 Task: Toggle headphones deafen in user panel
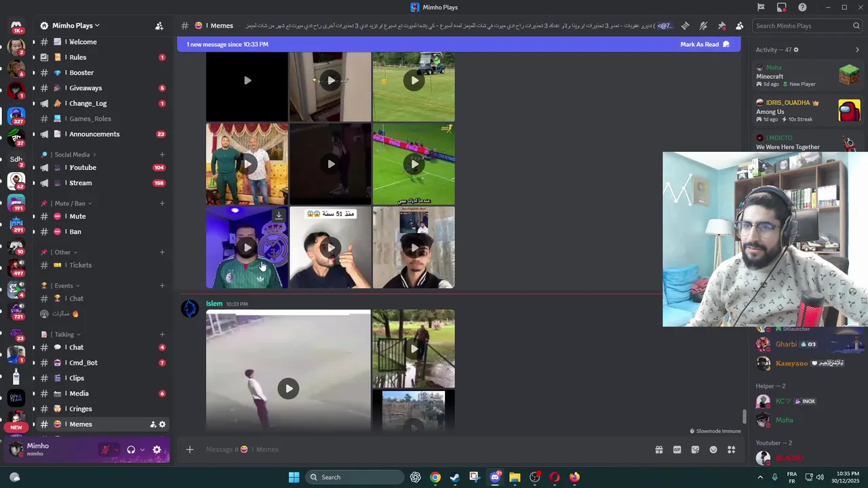point(131,449)
